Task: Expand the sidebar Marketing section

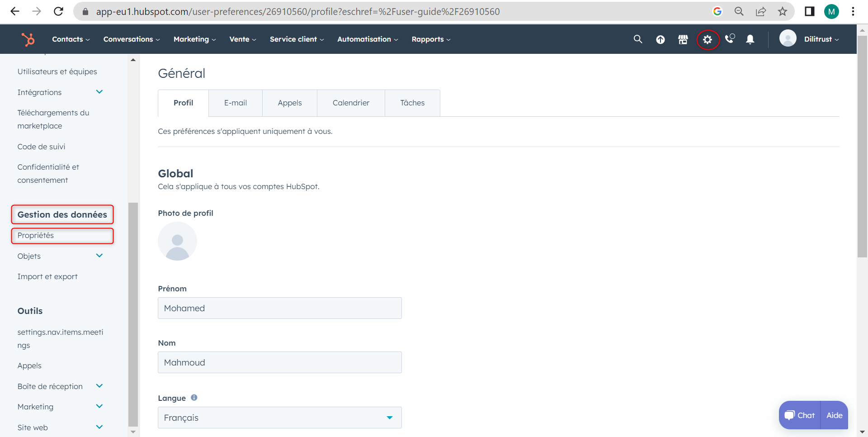Action: click(99, 406)
